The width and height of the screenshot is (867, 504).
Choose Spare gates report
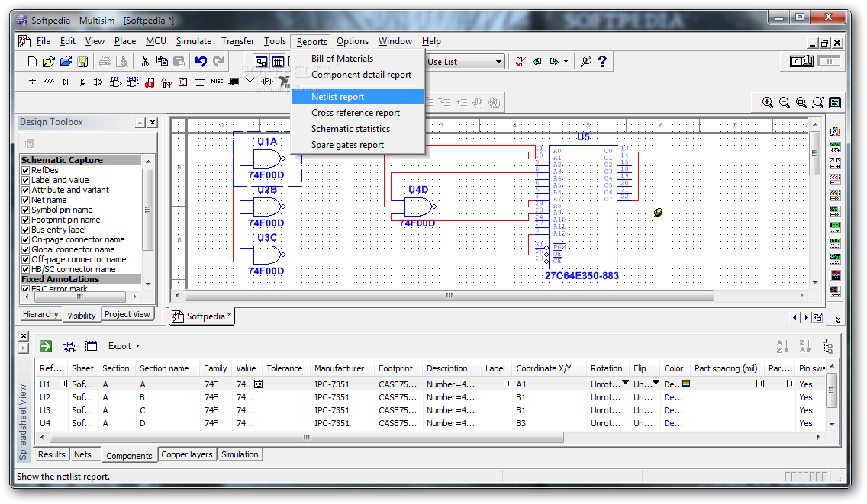(347, 145)
